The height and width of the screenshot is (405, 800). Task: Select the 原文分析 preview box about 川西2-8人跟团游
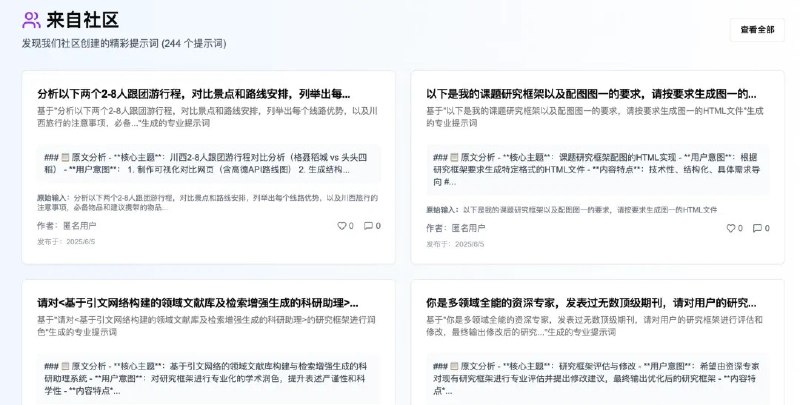(209, 164)
